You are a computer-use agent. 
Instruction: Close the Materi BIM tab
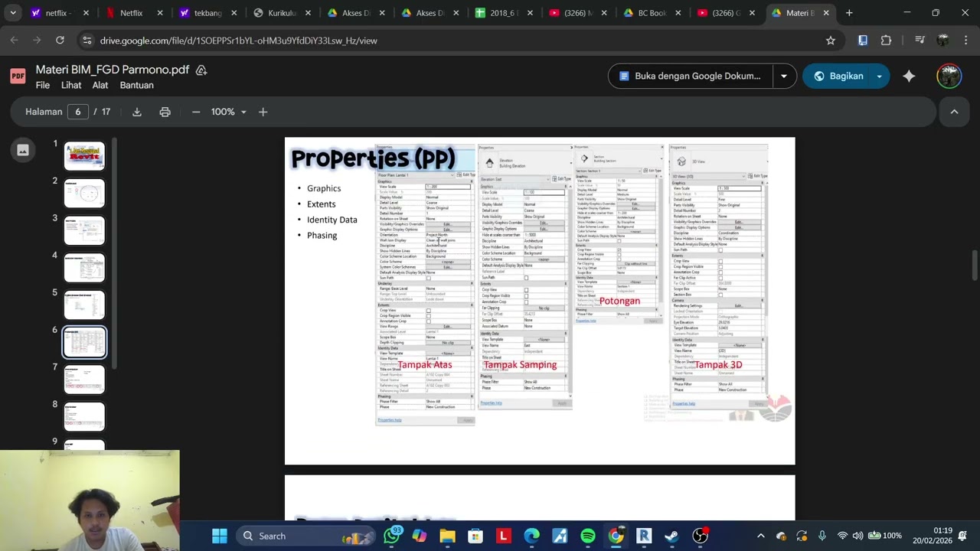[826, 13]
